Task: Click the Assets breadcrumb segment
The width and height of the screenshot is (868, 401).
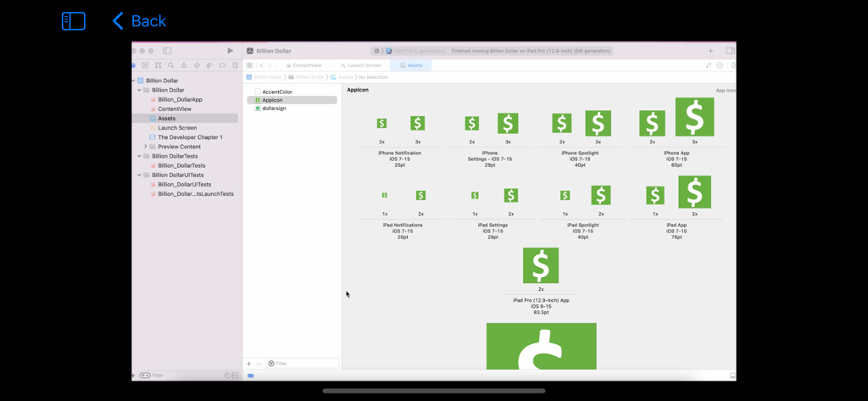Action: (342, 77)
